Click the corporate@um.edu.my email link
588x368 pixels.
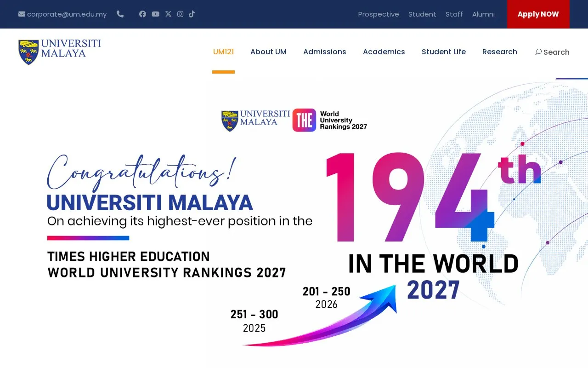pyautogui.click(x=62, y=14)
